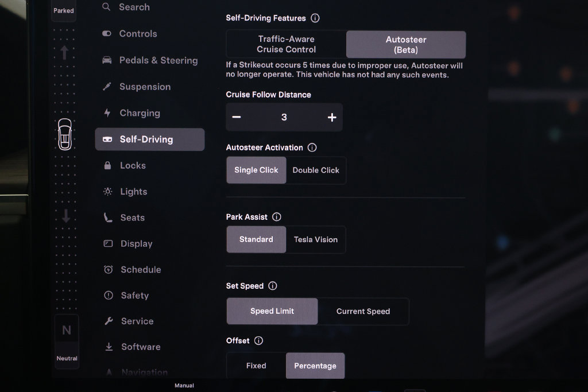Click the Display screen icon

tap(108, 243)
